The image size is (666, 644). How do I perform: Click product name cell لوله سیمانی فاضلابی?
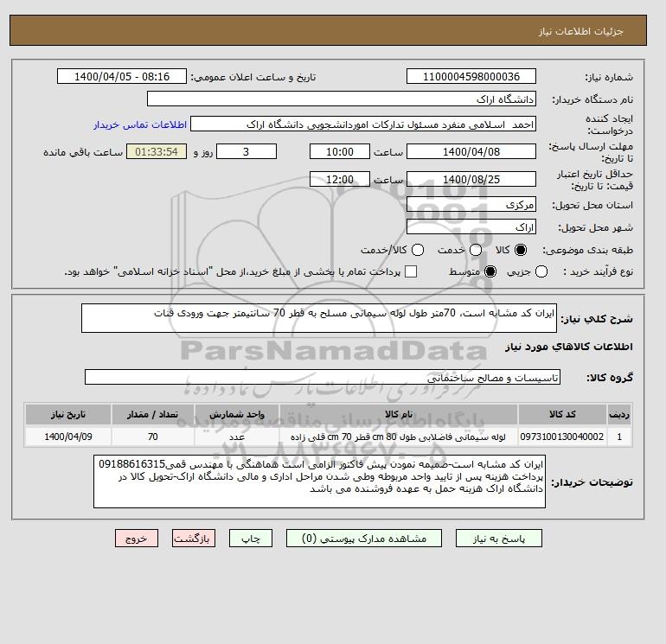coord(399,437)
